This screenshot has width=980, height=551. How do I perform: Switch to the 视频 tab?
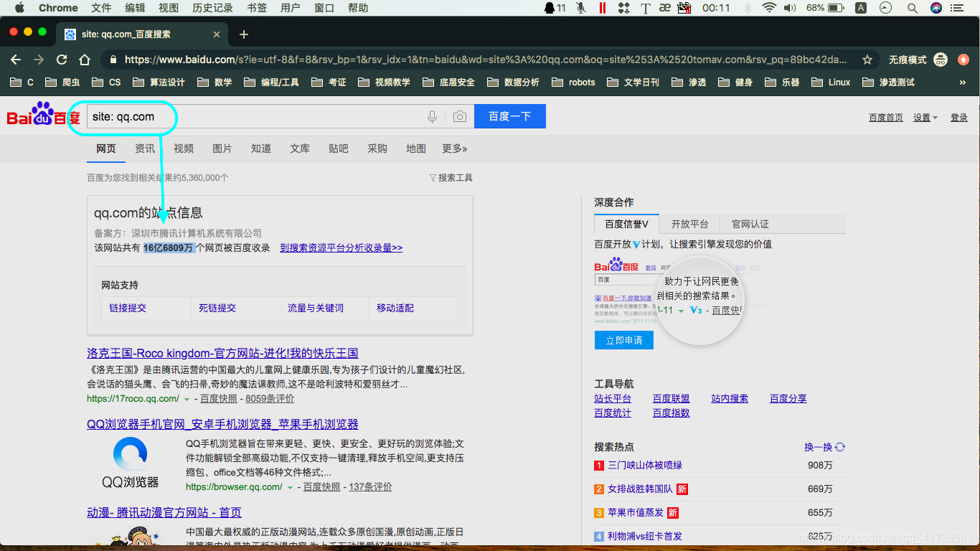pos(184,149)
